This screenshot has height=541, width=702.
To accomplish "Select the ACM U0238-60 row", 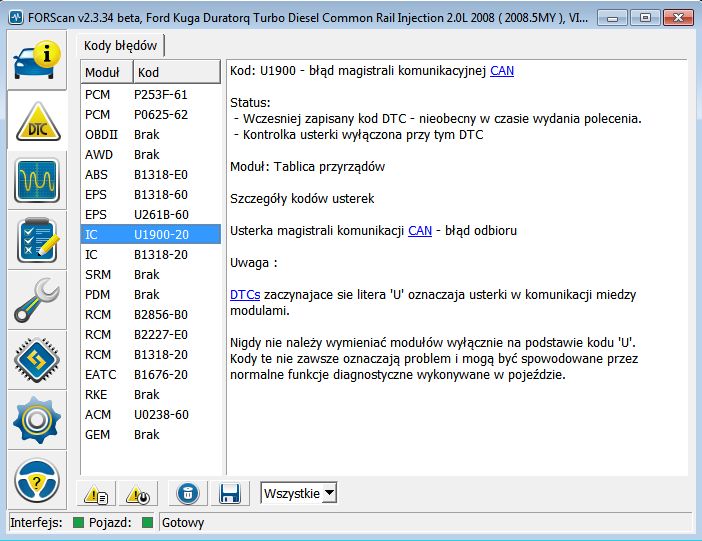I will pos(151,414).
